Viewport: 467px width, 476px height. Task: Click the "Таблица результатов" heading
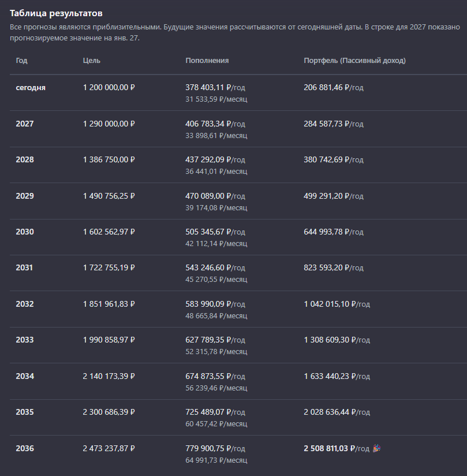(57, 13)
